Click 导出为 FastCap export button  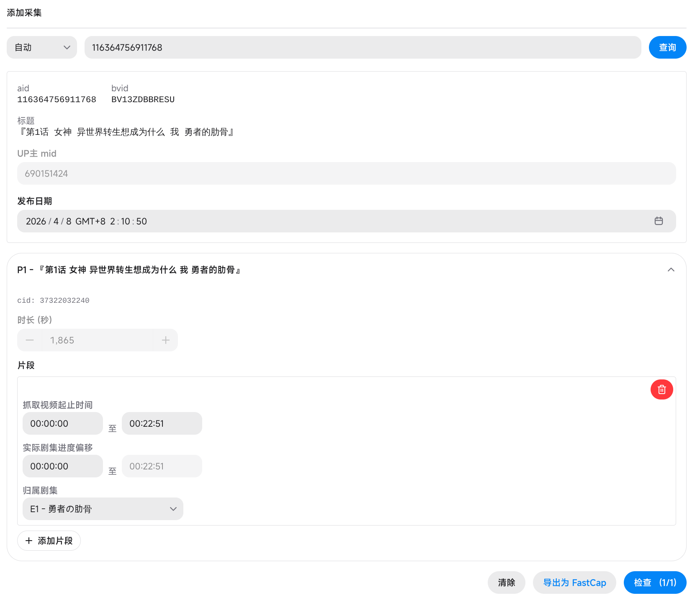click(x=574, y=583)
